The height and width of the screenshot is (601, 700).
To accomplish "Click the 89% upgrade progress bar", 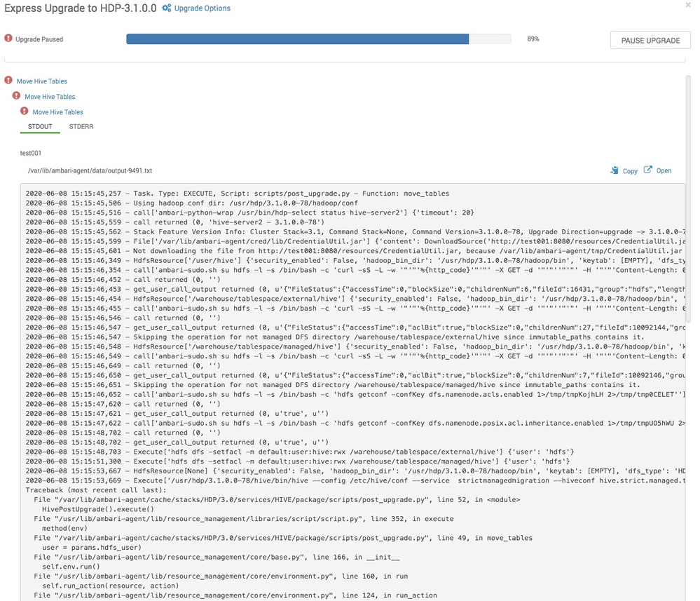I will (x=319, y=39).
